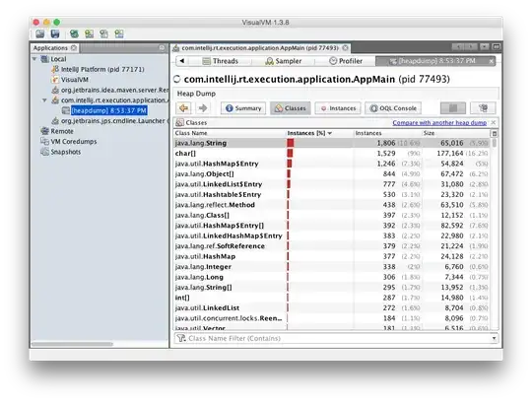
Task: Minimize the Applications panel
Action: (163, 48)
